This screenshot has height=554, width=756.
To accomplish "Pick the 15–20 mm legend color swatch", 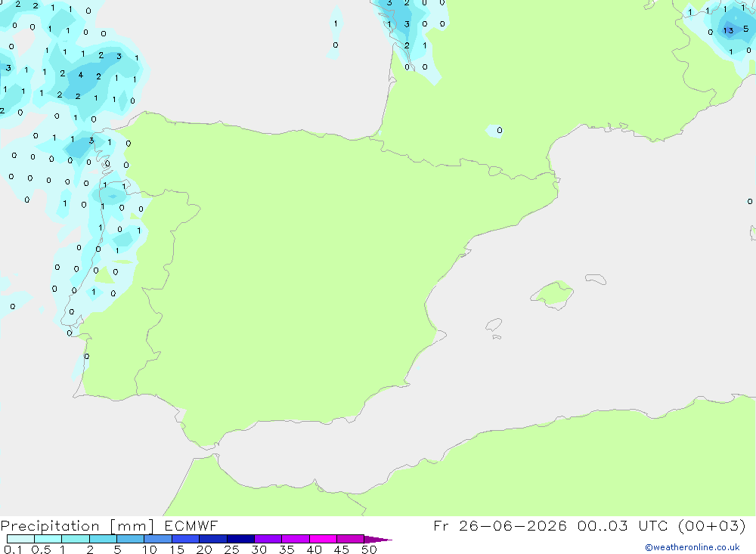I will (186, 539).
